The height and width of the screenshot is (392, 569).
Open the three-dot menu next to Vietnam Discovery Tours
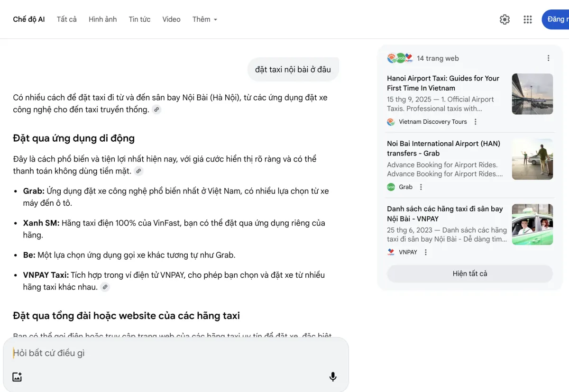(x=476, y=122)
